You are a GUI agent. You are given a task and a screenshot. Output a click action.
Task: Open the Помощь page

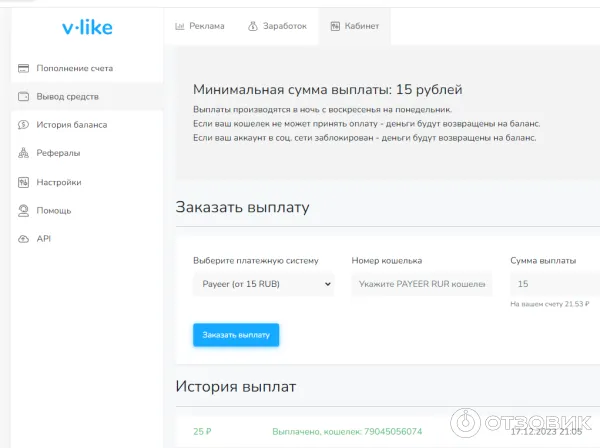(x=87, y=211)
